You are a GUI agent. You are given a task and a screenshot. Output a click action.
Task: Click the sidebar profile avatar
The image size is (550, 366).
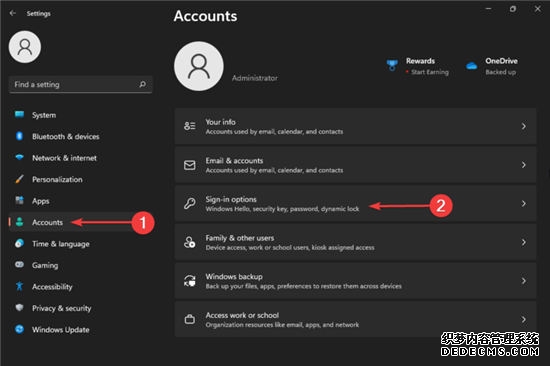[25, 47]
